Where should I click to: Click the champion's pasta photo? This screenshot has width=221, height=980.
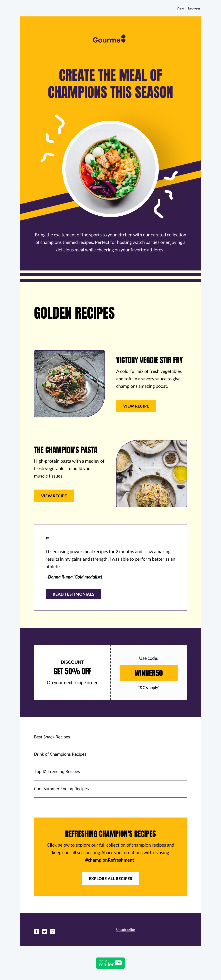tap(151, 473)
